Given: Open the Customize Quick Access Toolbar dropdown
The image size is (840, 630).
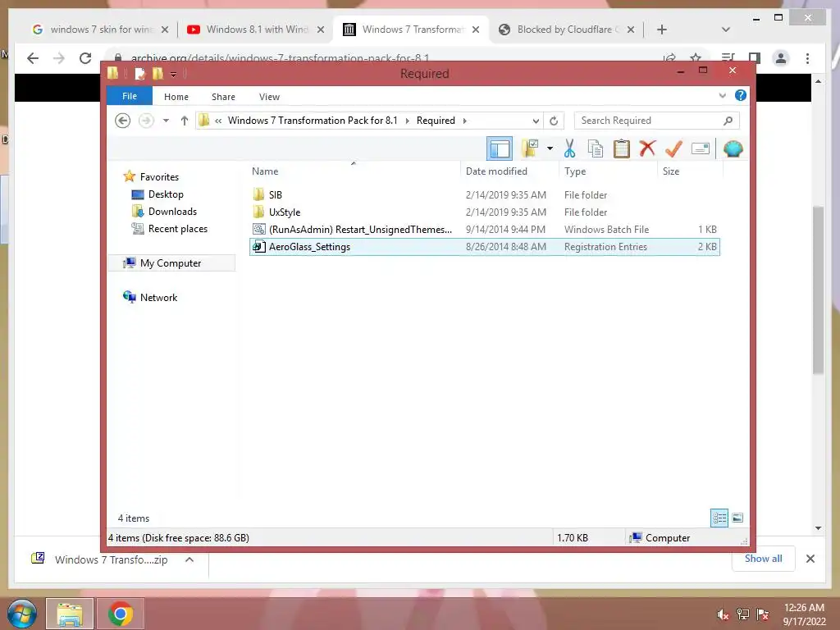Looking at the screenshot, I should [x=174, y=74].
